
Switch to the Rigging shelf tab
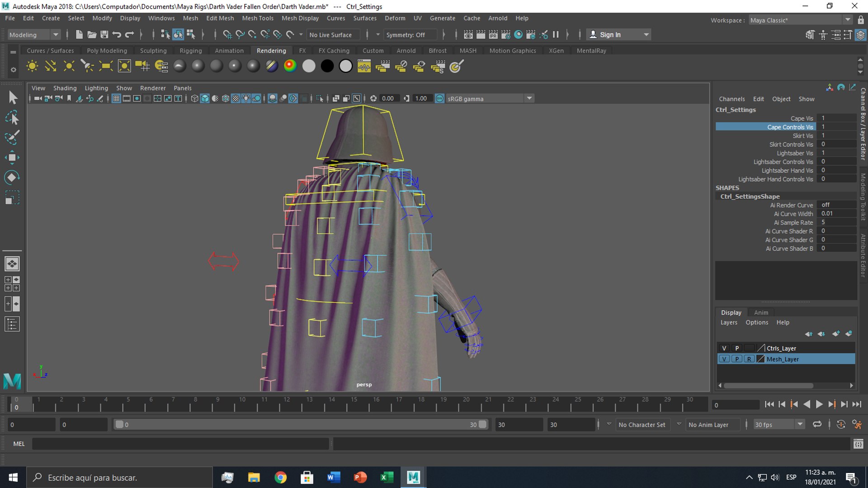190,51
